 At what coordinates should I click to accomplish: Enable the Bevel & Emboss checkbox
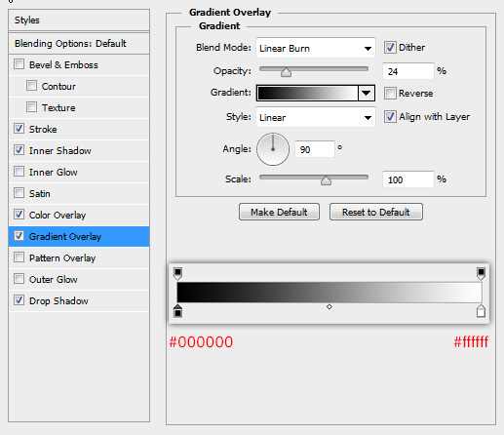[19, 64]
